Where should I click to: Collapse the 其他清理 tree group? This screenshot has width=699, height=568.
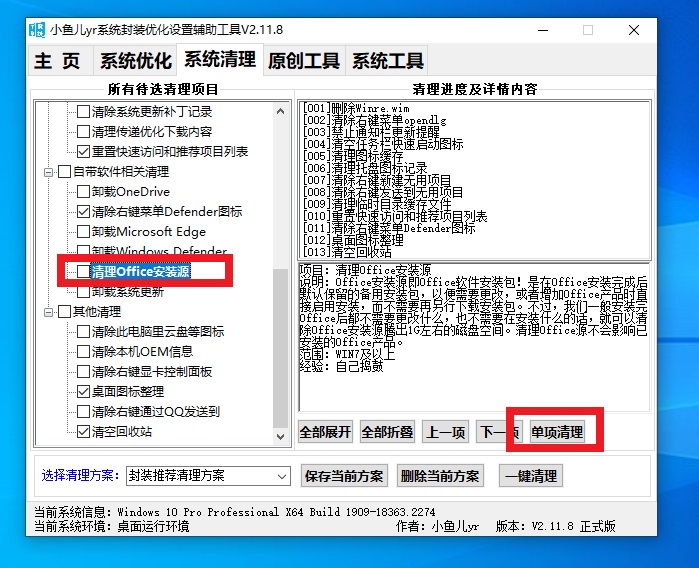[47, 312]
